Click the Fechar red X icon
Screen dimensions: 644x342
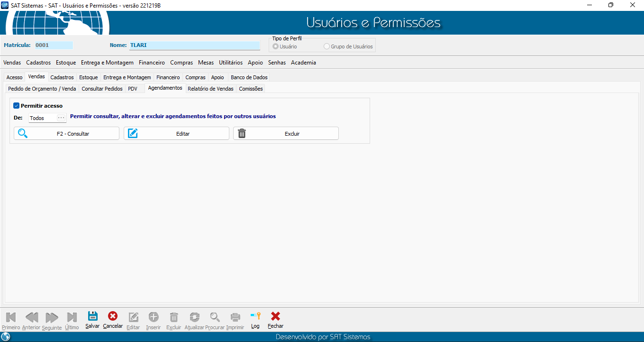pos(275,316)
